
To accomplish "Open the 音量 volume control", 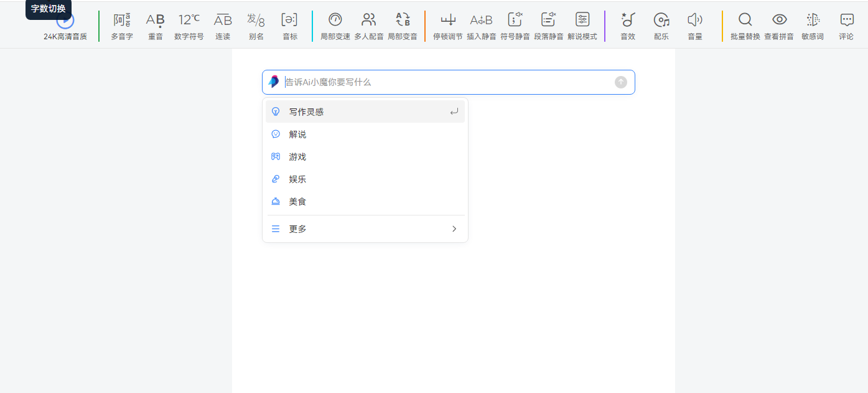I will [x=695, y=21].
